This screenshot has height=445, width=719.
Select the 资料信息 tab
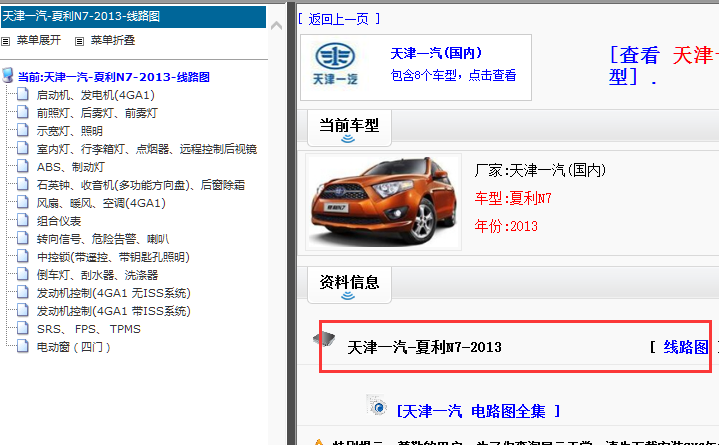(x=349, y=285)
